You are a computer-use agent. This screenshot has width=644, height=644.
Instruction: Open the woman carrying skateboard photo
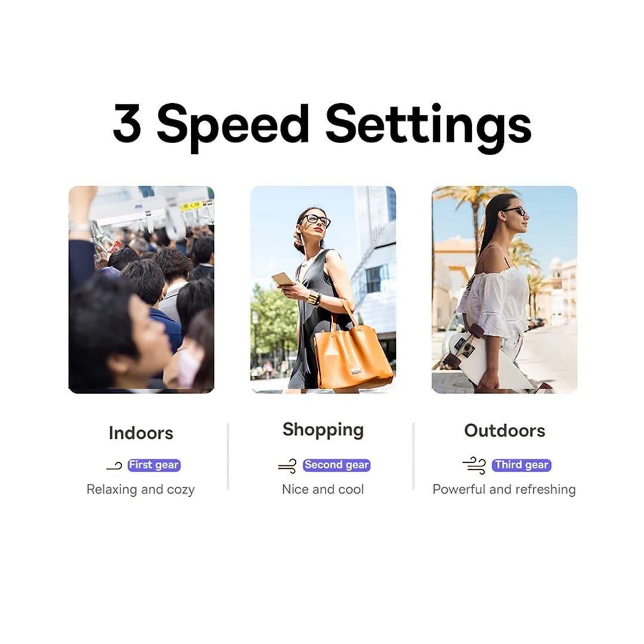(504, 290)
